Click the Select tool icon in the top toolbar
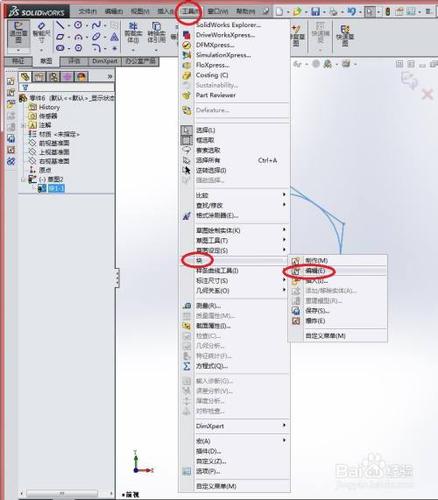 point(369,12)
